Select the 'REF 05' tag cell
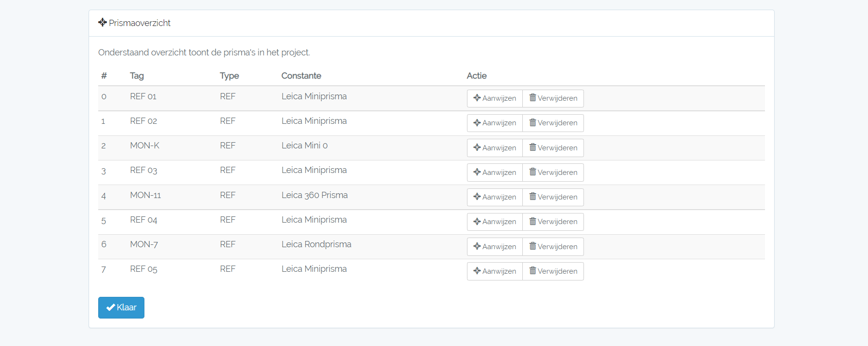Image resolution: width=868 pixels, height=346 pixels. tap(143, 269)
